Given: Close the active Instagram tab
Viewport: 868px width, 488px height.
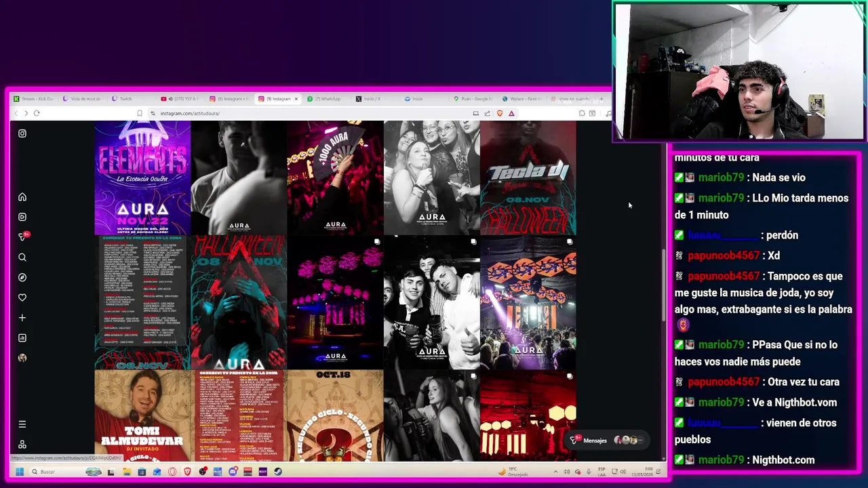Looking at the screenshot, I should coord(296,99).
